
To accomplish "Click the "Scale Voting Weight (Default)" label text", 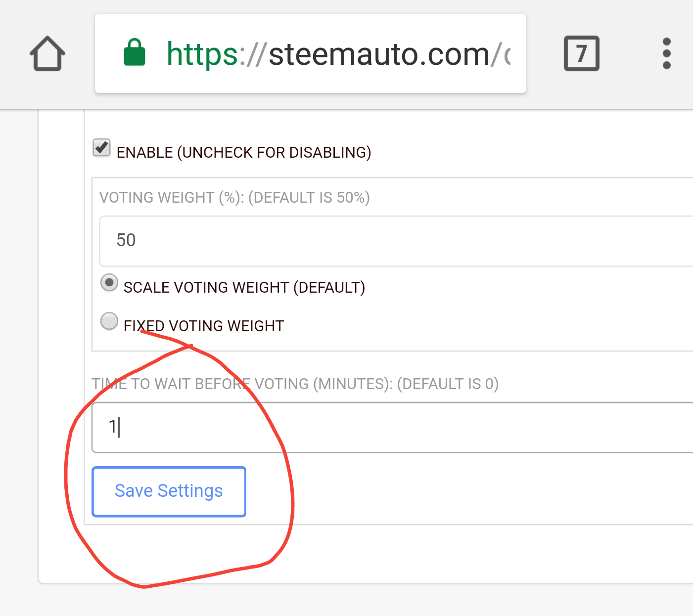I will (x=244, y=288).
